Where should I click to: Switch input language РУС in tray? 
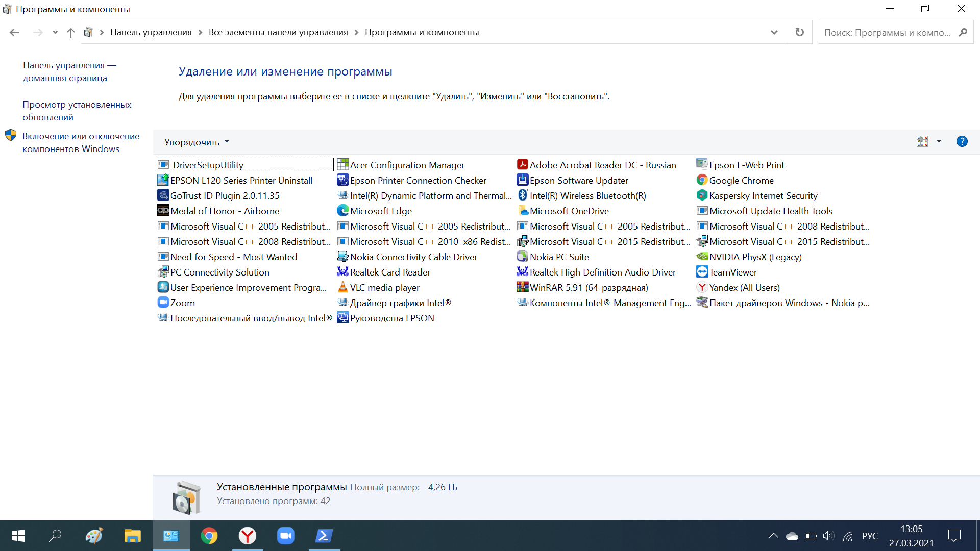pyautogui.click(x=870, y=536)
